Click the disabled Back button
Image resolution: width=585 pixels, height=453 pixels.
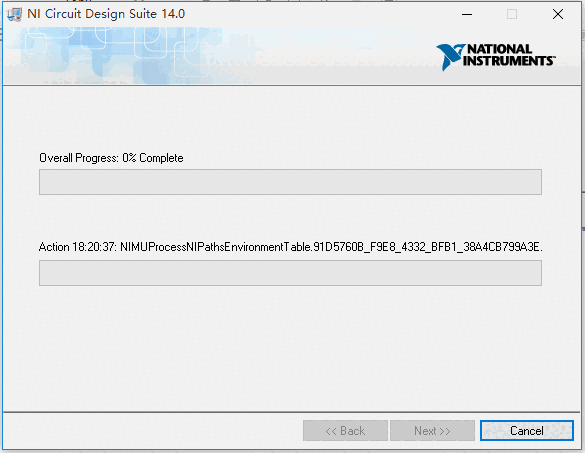(x=345, y=431)
